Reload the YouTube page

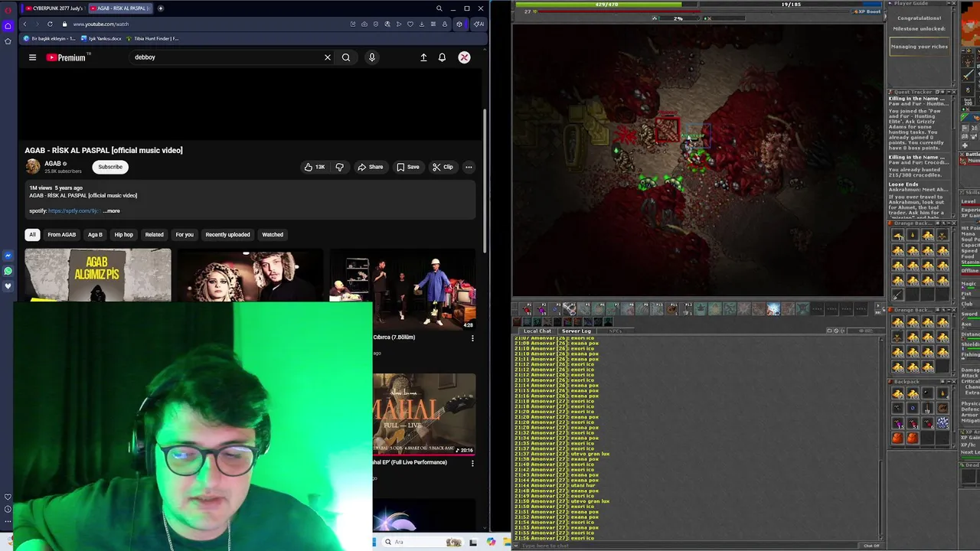(x=50, y=24)
